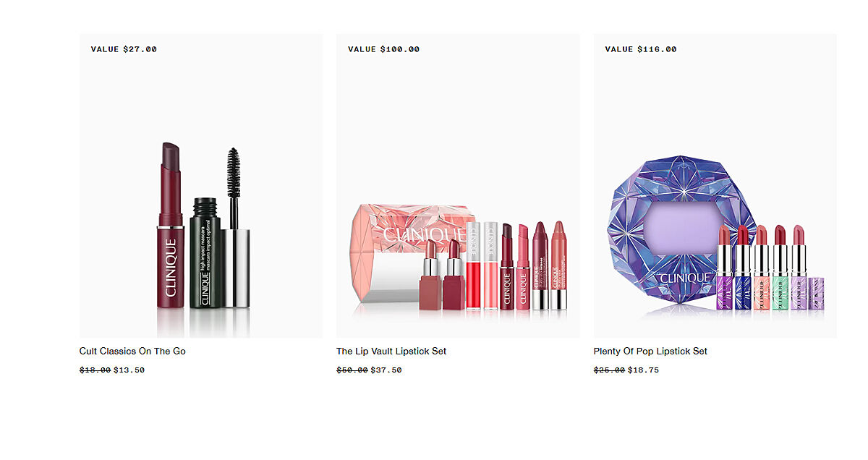The image size is (868, 460).
Task: Click the VALUE $100.00 label
Action: [383, 49]
